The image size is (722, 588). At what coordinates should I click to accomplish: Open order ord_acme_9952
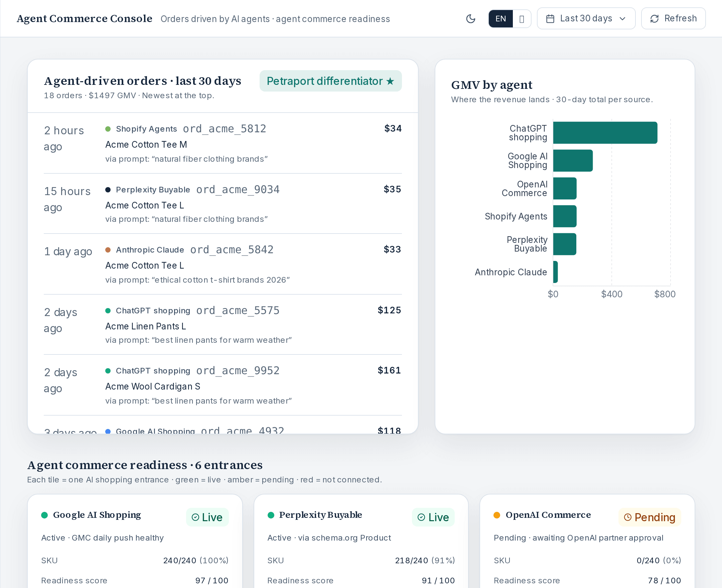238,371
